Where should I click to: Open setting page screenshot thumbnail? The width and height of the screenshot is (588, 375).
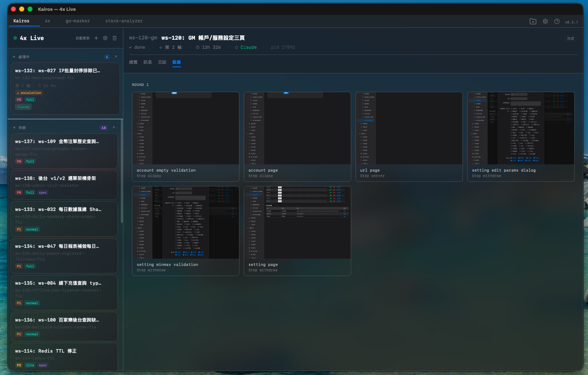(x=297, y=231)
